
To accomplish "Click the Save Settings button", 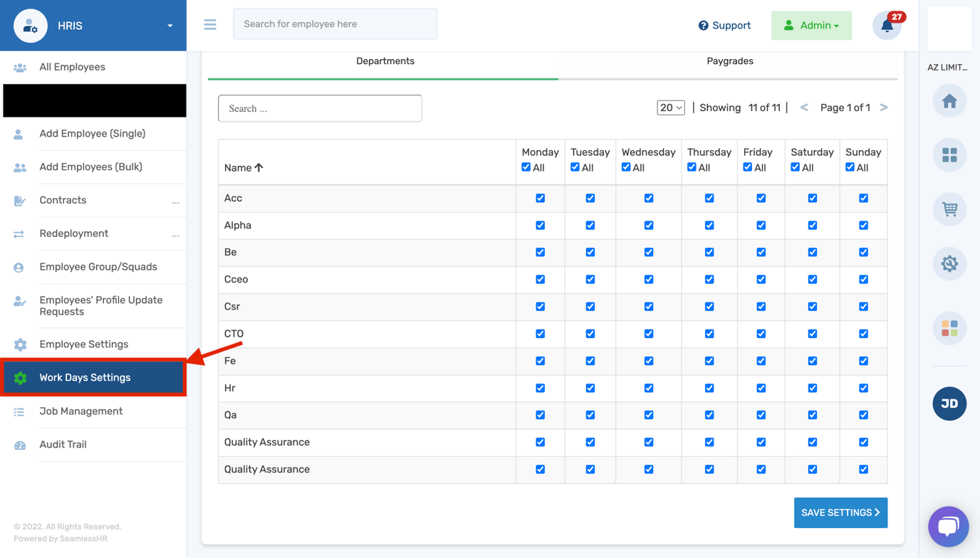I will [x=840, y=512].
